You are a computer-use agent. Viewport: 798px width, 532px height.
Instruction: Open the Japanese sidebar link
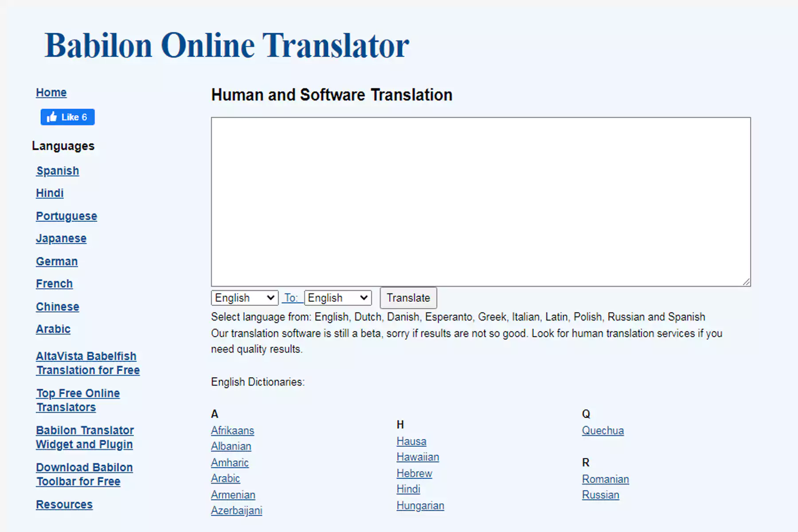coord(61,239)
